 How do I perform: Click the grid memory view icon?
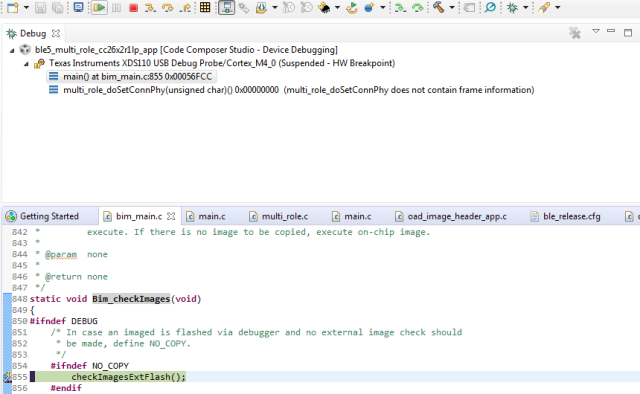pos(205,7)
